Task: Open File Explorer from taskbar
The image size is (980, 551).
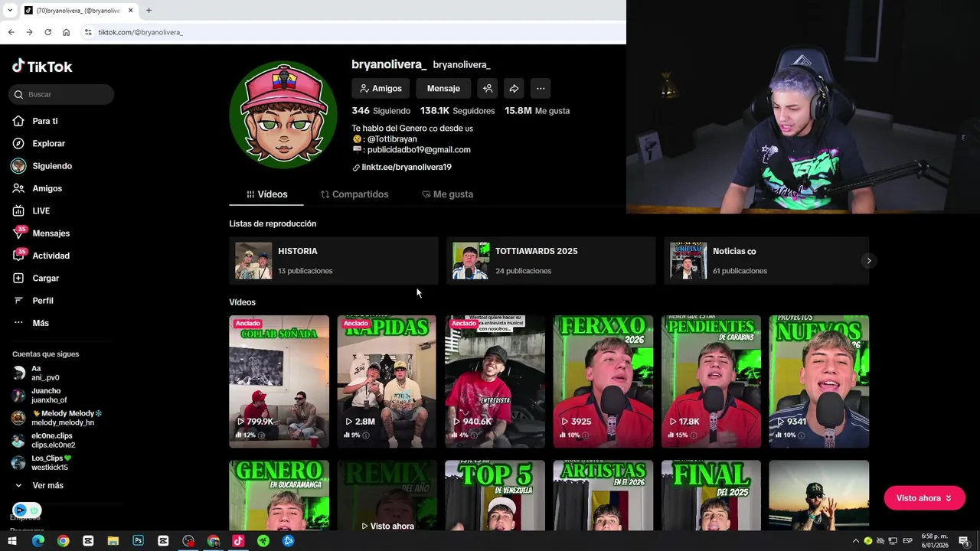Action: 113,541
